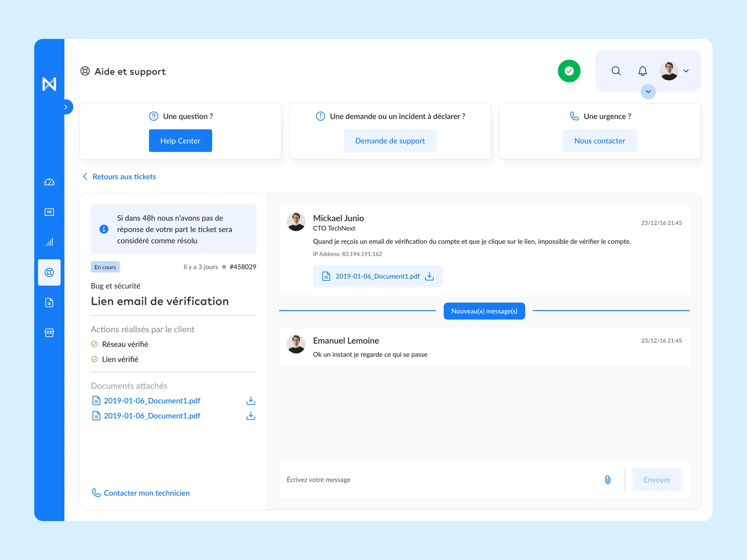Viewport: 747px width, 560px height.
Task: Click Contacter mon technicien
Action: 141,493
